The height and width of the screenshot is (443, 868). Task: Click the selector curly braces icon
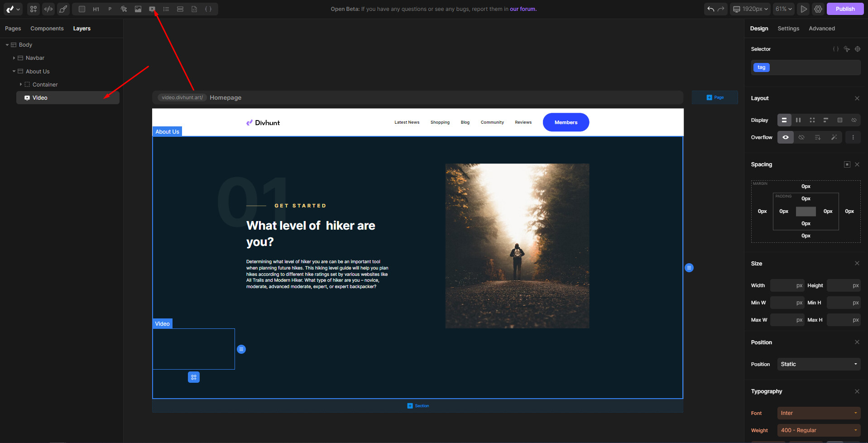836,49
